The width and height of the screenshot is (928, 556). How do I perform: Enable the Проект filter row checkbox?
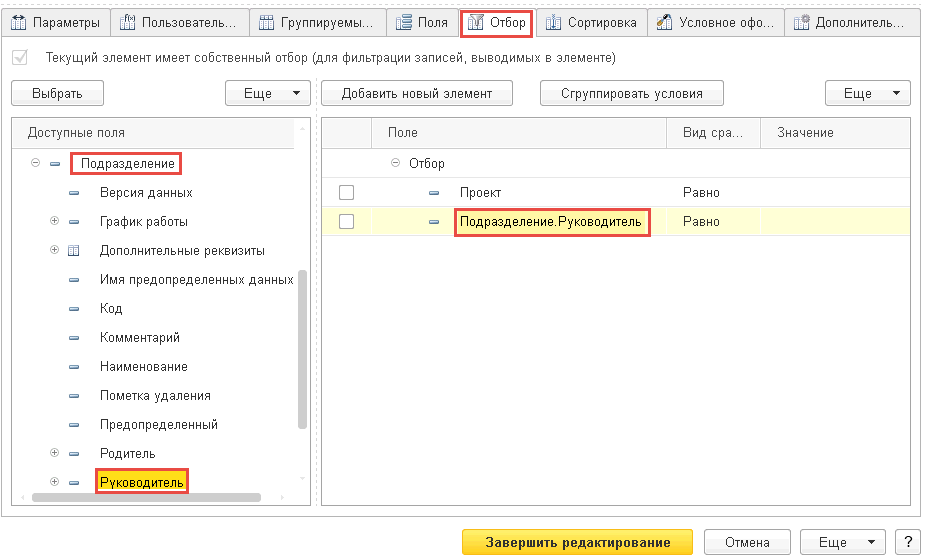(x=346, y=192)
